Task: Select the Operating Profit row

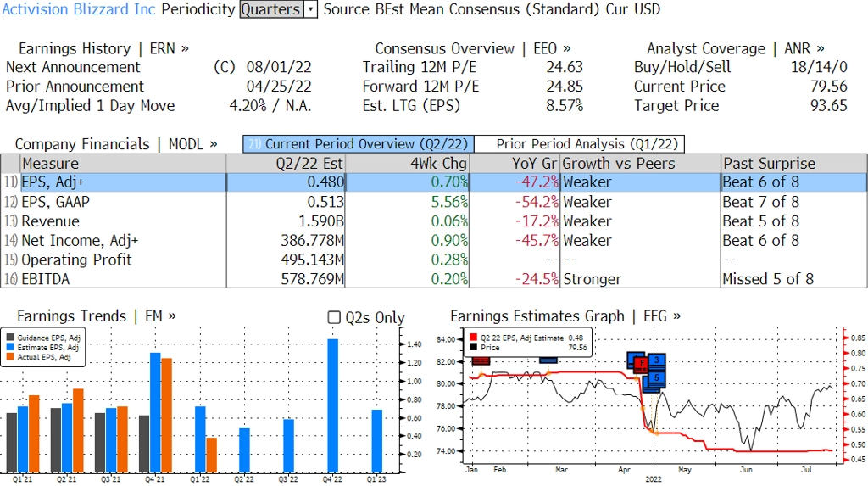Action: [x=434, y=260]
